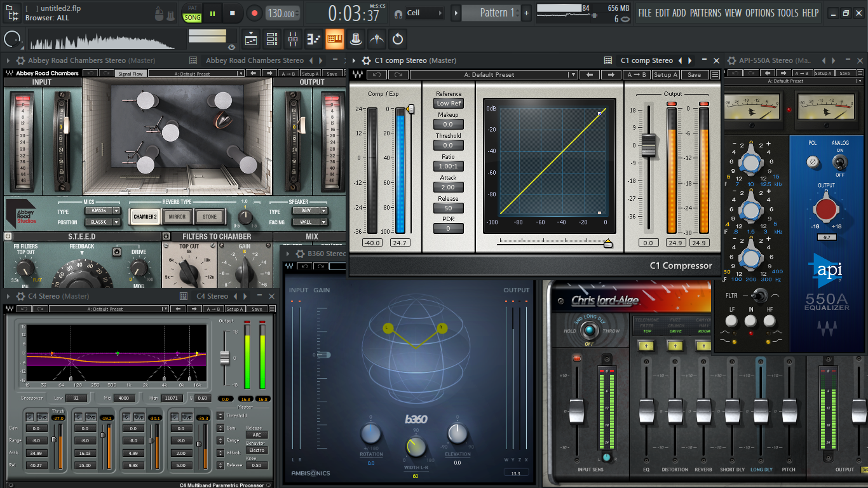This screenshot has height=488, width=868.
Task: Flip the ANALOG on/off switch on API-550A
Action: click(840, 163)
